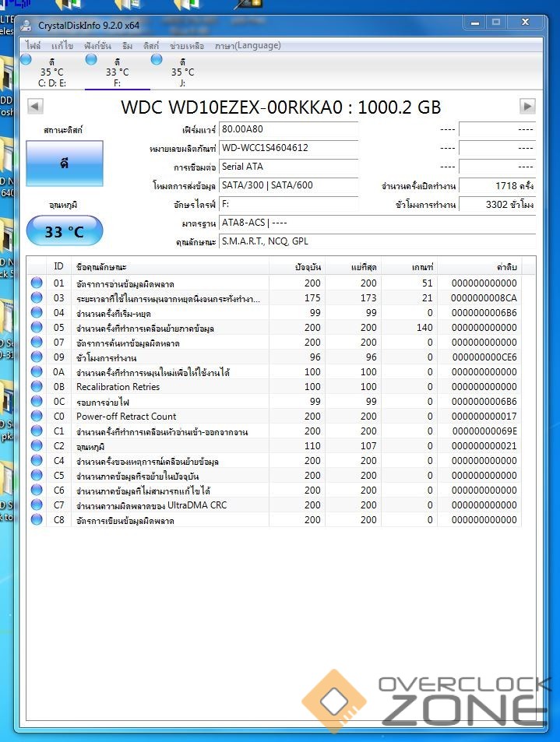Click the 33 °C temperature indicator
This screenshot has width=560, height=742.
(x=64, y=231)
